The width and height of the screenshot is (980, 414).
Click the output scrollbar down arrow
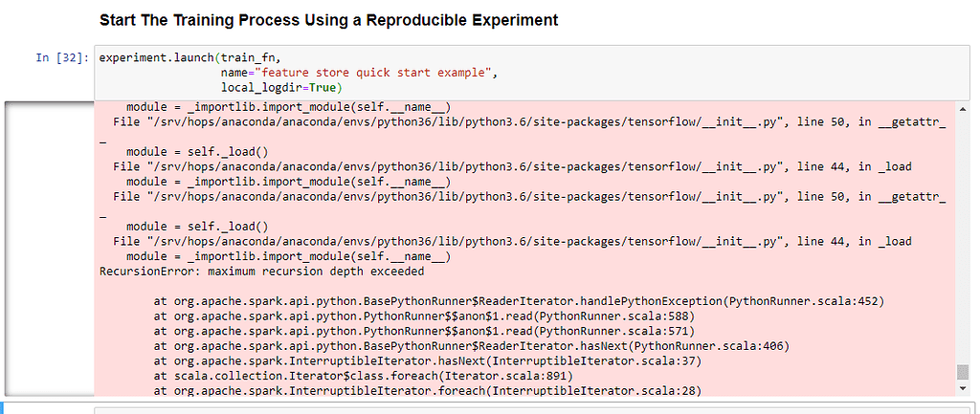(x=962, y=388)
